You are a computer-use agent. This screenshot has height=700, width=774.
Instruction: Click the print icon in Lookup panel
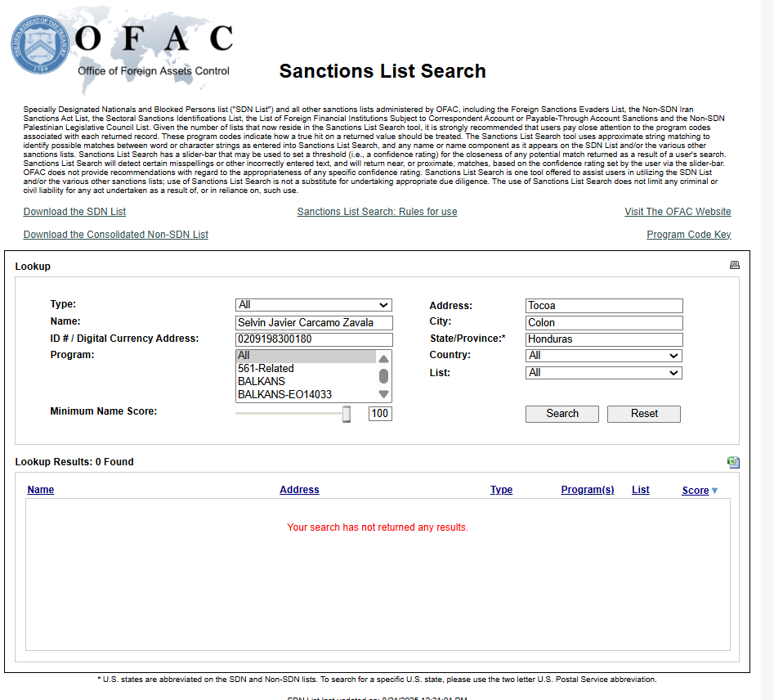[734, 265]
